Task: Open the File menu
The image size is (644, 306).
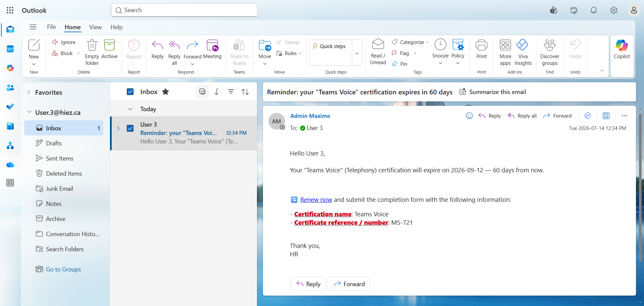Action: pyautogui.click(x=51, y=27)
